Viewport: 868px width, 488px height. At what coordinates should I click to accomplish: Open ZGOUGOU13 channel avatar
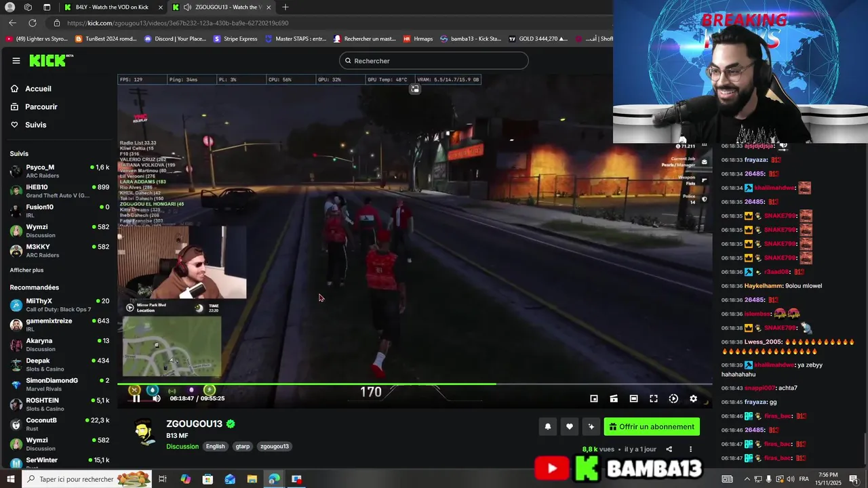coord(144,432)
